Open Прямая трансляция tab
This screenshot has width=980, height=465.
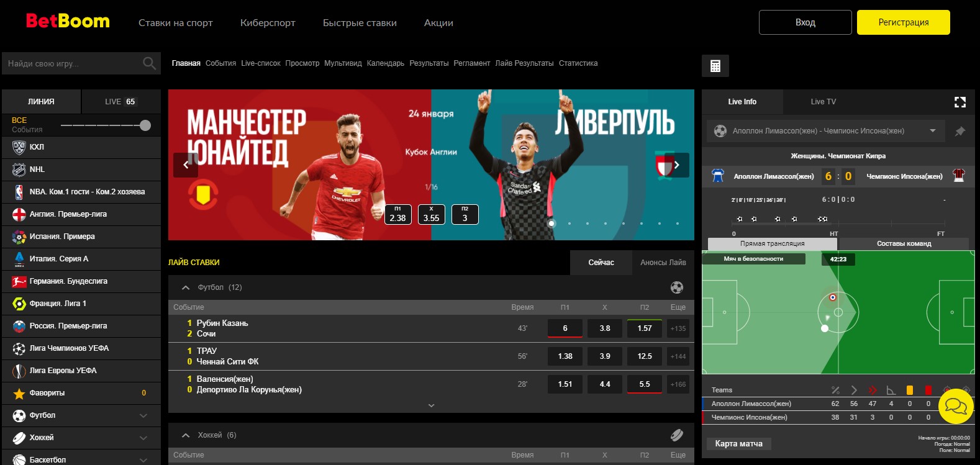click(x=772, y=243)
